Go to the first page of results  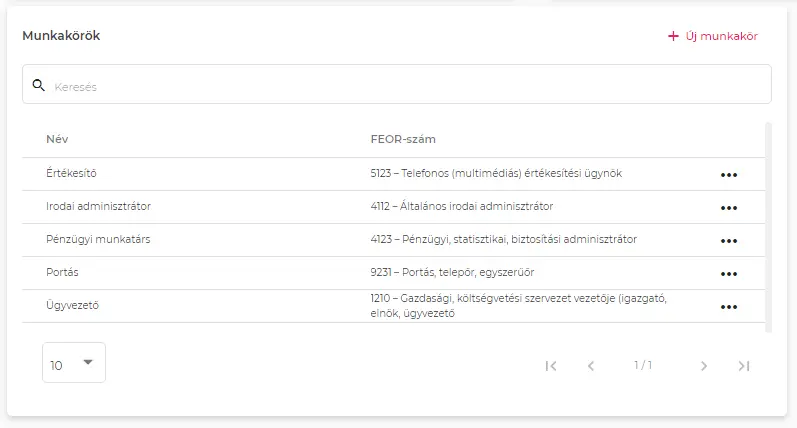click(551, 366)
